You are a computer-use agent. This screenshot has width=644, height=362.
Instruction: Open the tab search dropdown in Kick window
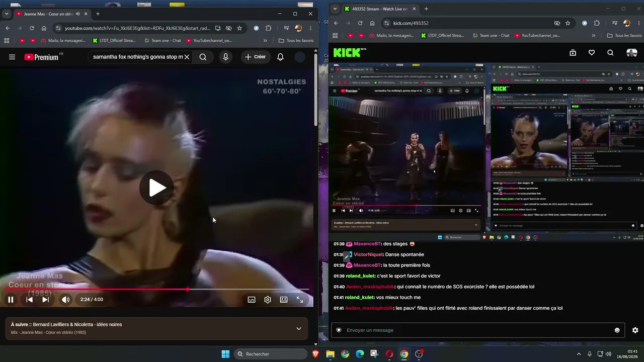click(335, 9)
